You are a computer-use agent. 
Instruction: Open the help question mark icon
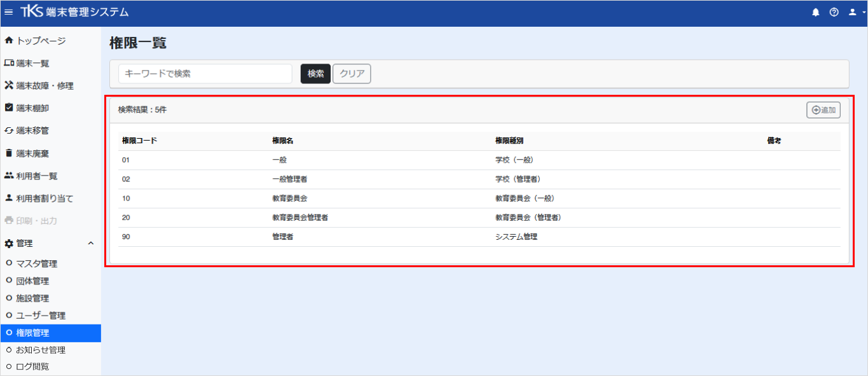(834, 13)
